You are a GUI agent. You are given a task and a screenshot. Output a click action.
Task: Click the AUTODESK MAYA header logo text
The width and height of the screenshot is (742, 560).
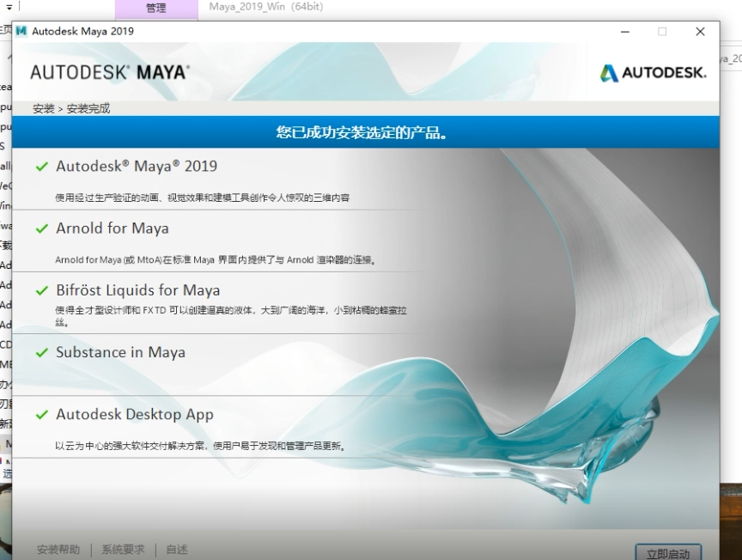[110, 72]
